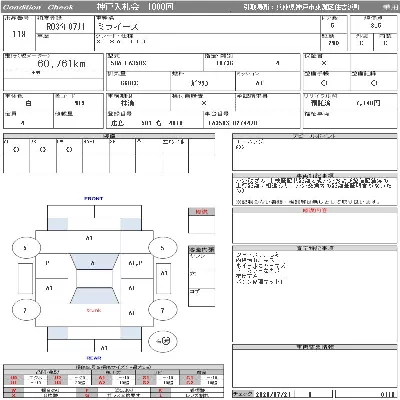Image resolution: width=400 pixels, height=400 pixels.
Task: Select the red 'trunk' label
Action: [94, 310]
